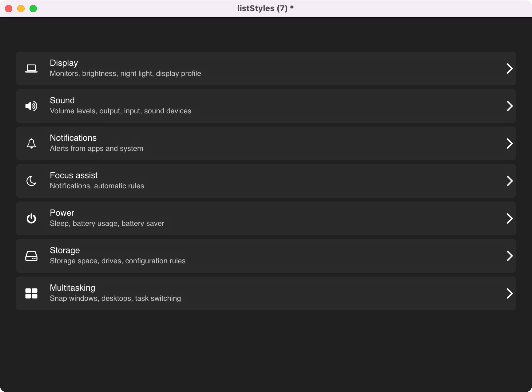Open 'Storage space, drives, configuration rules' entry
Viewport: 532px width, 392px height.
118,261
